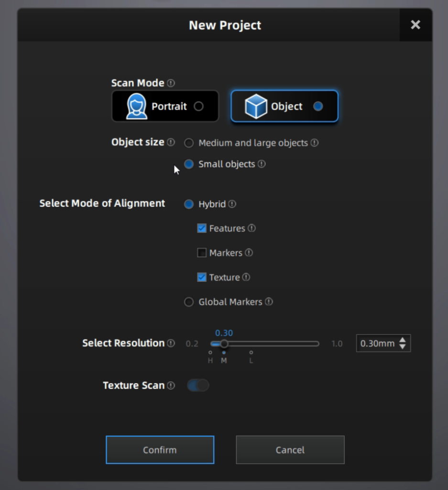Toggle the Texture Scan switch
Viewport: 448px width, 490px height.
pos(198,386)
